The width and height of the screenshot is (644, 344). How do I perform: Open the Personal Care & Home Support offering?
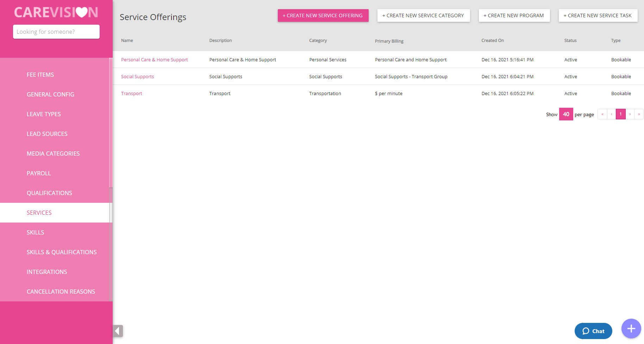click(154, 60)
